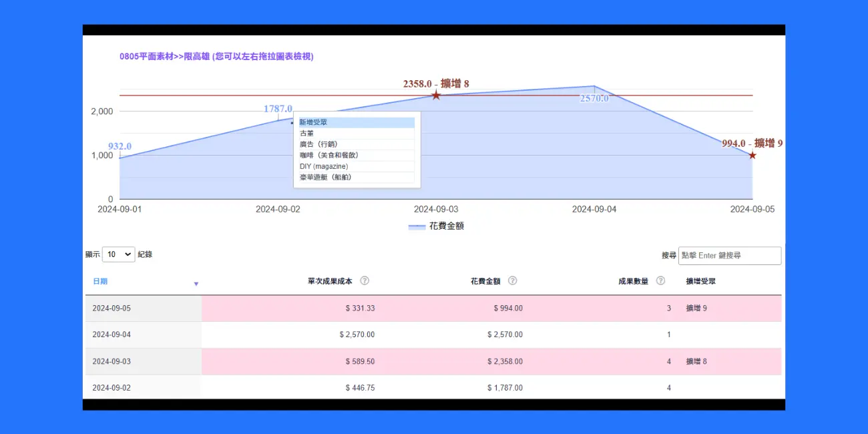Click $ 446.75 cost cell

(360, 388)
